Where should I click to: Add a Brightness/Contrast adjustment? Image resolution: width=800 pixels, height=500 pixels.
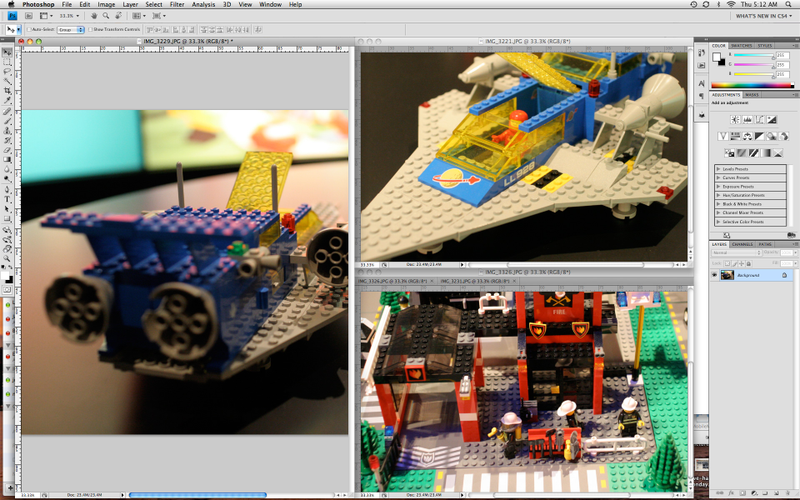pyautogui.click(x=735, y=119)
